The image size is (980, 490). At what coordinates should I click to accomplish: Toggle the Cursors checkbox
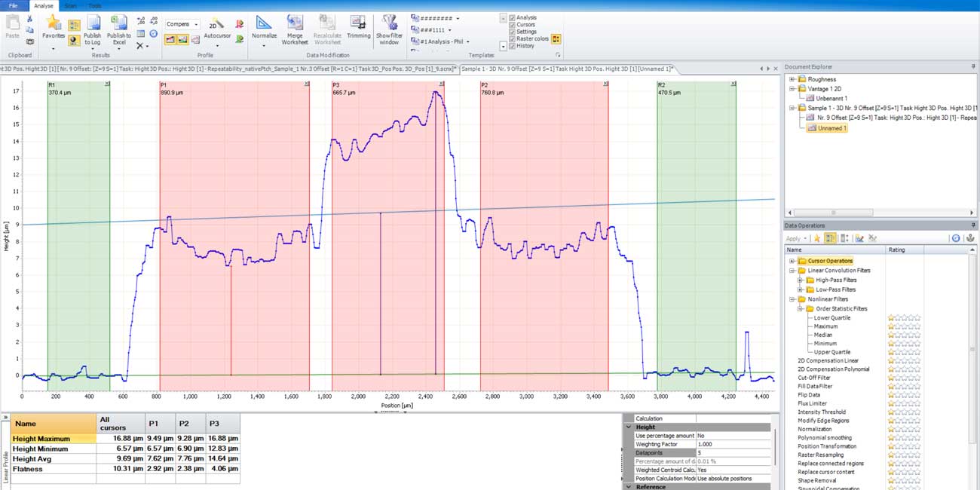513,25
